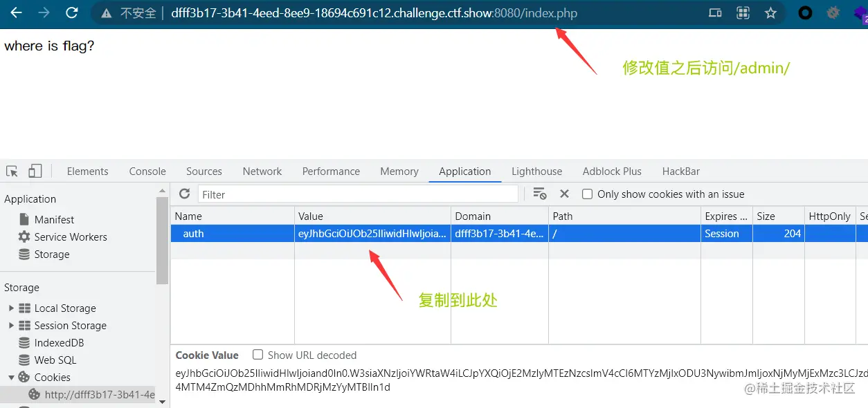Switch to the Network tab
The height and width of the screenshot is (408, 868).
click(x=262, y=171)
